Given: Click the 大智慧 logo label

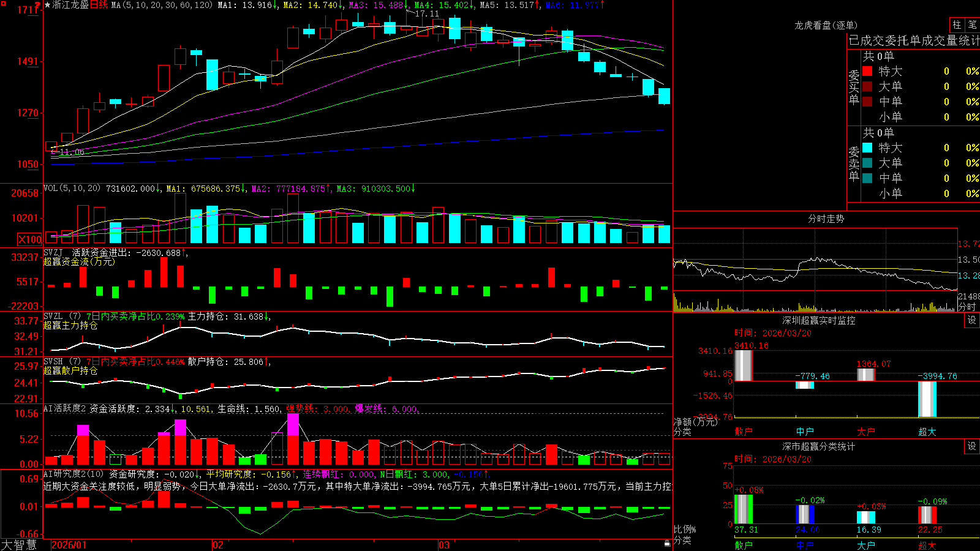Looking at the screenshot, I should (19, 544).
